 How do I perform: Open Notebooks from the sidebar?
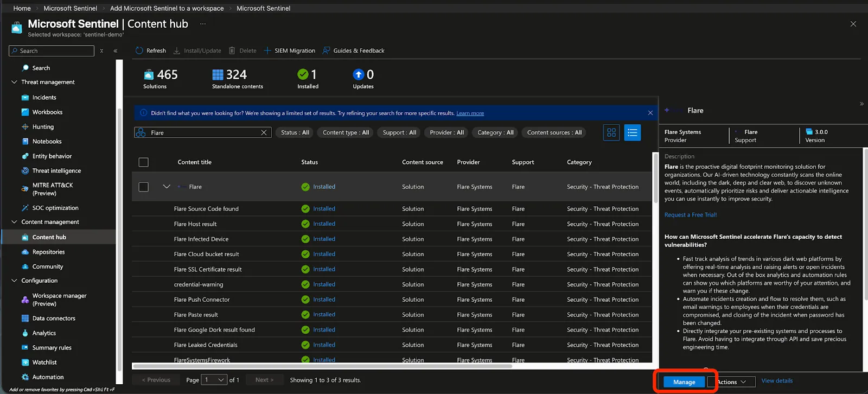(47, 142)
